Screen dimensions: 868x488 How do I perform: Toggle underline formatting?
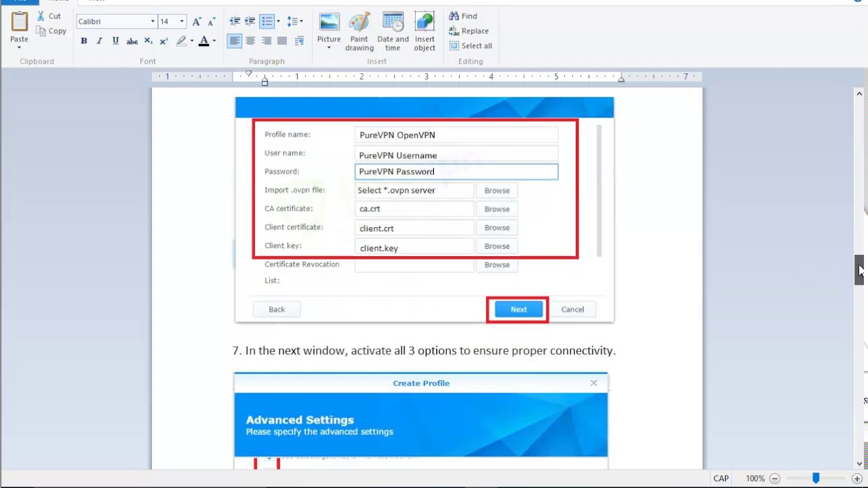(x=115, y=41)
